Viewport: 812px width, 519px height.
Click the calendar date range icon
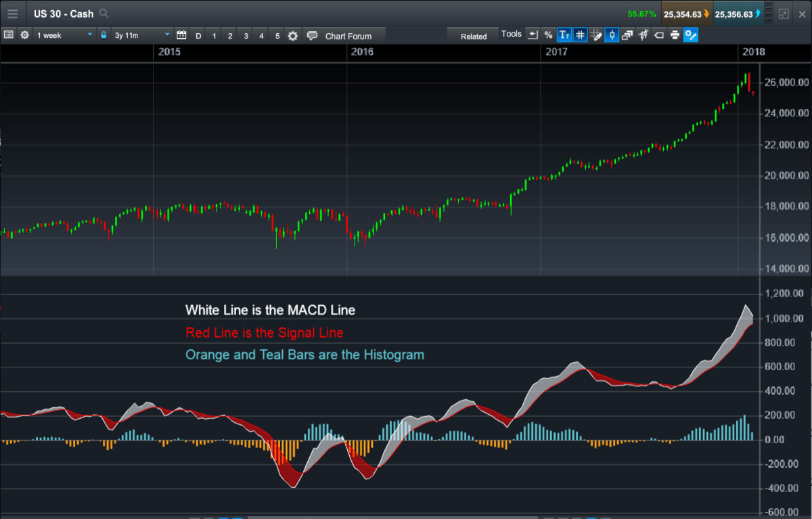point(181,35)
